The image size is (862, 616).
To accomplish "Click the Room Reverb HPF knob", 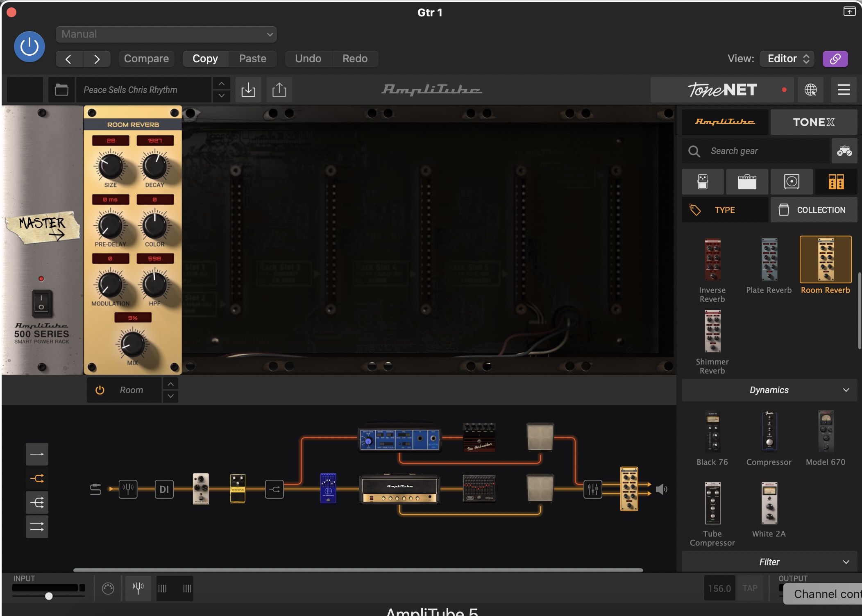I will click(x=154, y=284).
